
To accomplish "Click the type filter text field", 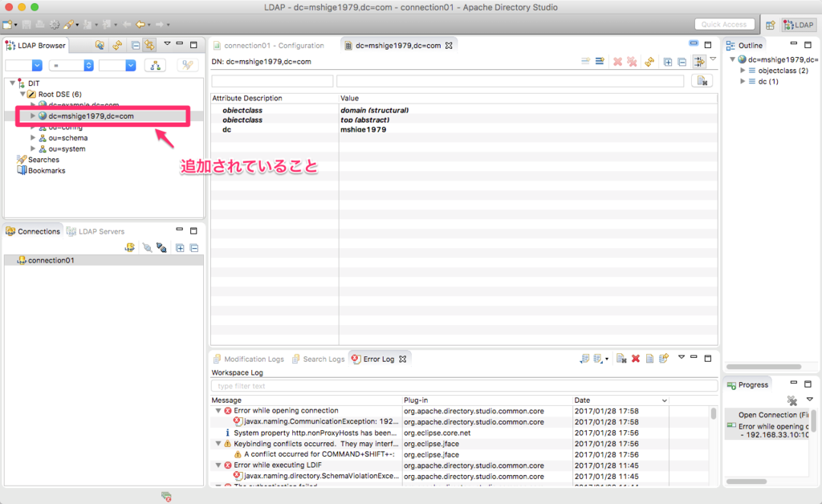I will tap(464, 386).
